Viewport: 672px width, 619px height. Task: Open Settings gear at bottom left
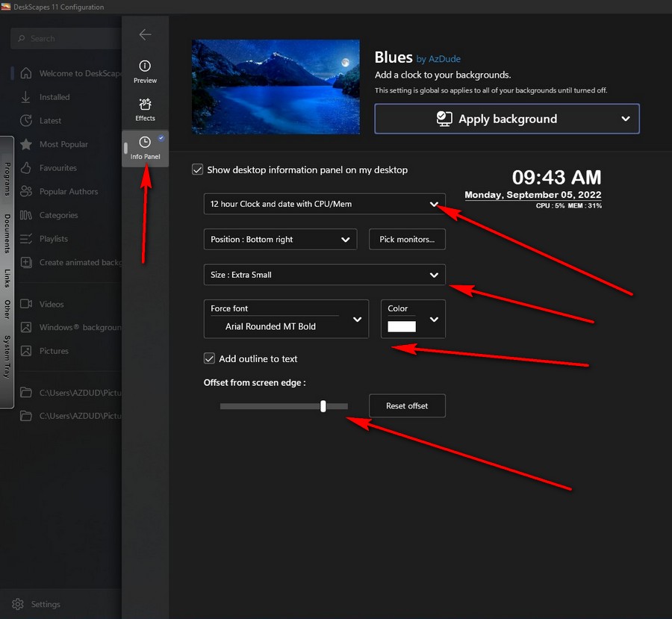(x=18, y=604)
